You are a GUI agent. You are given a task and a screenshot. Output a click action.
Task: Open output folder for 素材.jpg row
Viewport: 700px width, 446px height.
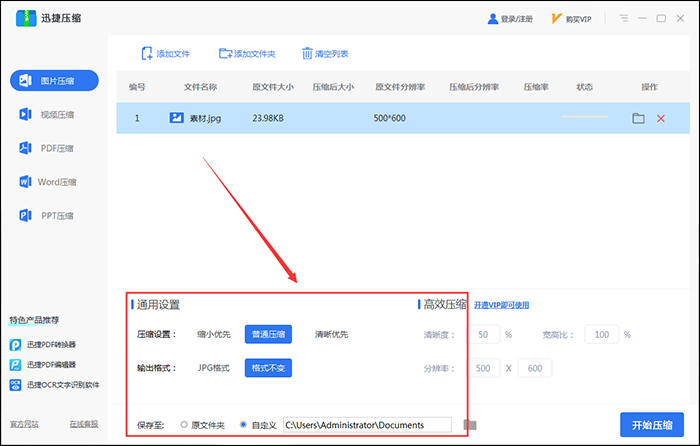click(x=638, y=118)
